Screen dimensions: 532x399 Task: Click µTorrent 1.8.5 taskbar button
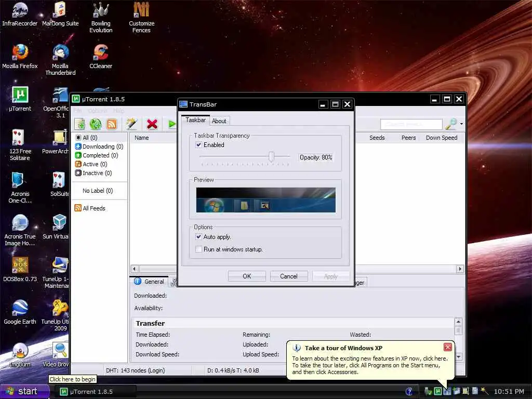coord(95,392)
